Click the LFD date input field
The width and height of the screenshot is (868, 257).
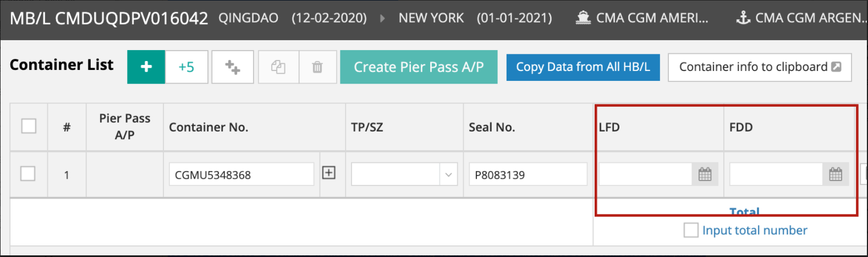pyautogui.click(x=645, y=174)
